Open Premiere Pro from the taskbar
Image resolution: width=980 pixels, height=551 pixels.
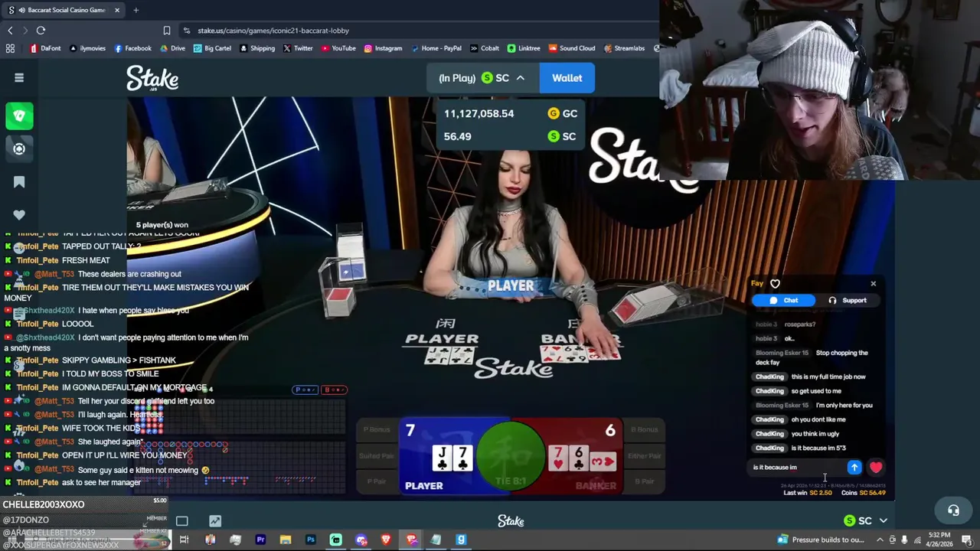click(260, 540)
